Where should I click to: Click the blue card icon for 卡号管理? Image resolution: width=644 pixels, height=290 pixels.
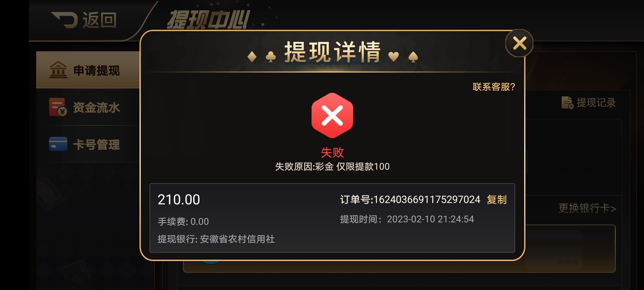point(58,144)
